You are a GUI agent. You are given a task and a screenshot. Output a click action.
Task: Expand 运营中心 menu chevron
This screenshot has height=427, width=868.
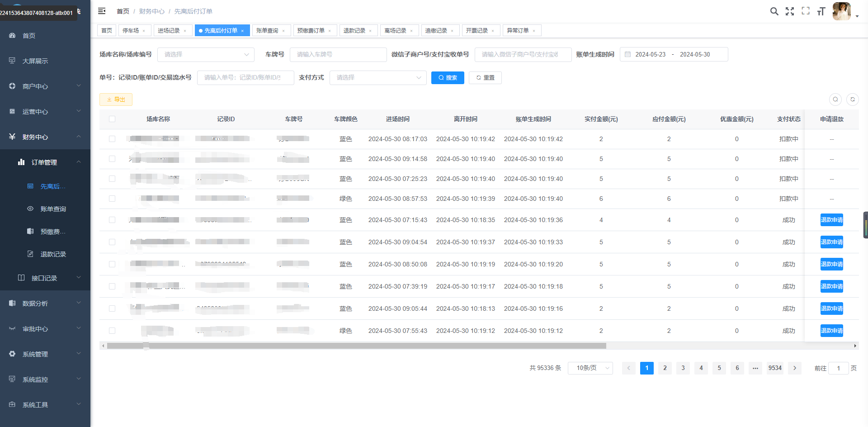click(79, 111)
